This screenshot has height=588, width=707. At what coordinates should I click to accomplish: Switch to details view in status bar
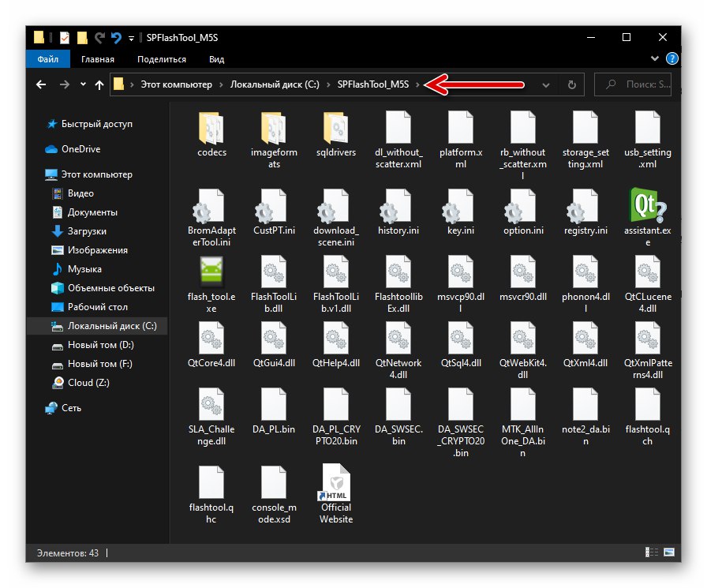click(x=652, y=552)
